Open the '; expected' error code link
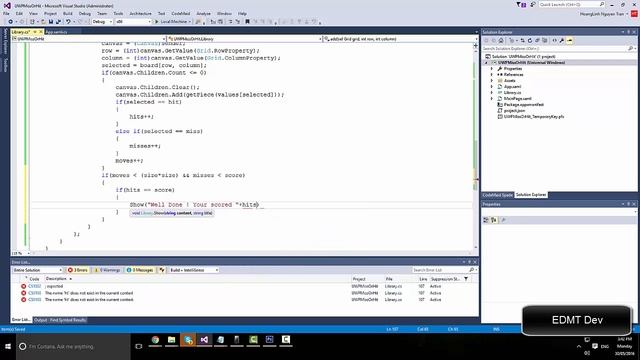The width and height of the screenshot is (640, 360). tap(35, 287)
